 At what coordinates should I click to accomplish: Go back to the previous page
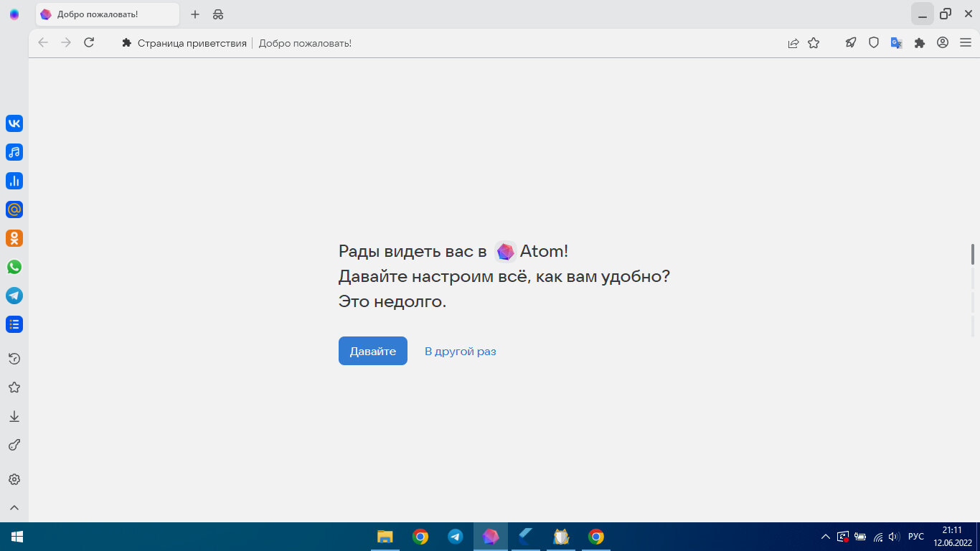[x=43, y=43]
